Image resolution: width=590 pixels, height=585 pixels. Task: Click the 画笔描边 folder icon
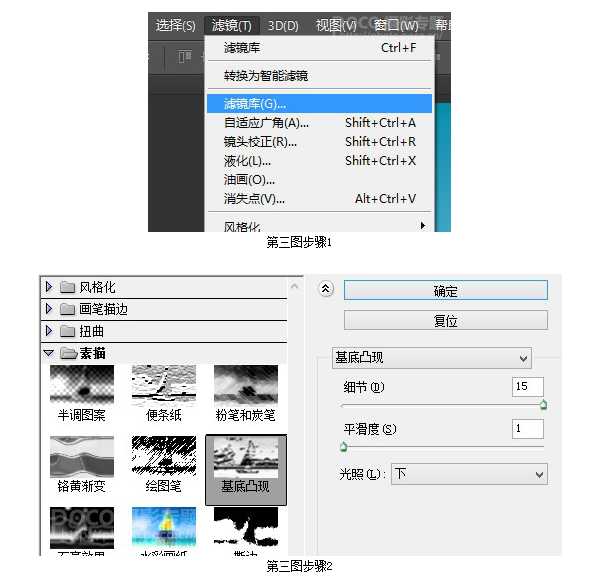[67, 309]
